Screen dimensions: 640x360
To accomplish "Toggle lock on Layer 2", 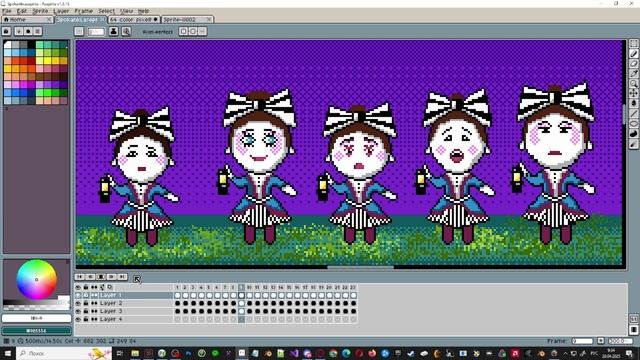I will 86,303.
